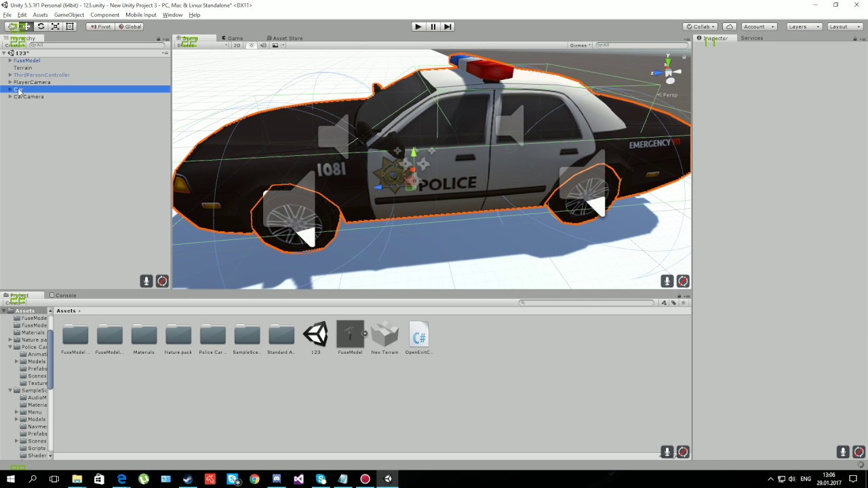Switch to the Asset Store tab
The width and height of the screenshot is (868, 488).
point(285,38)
